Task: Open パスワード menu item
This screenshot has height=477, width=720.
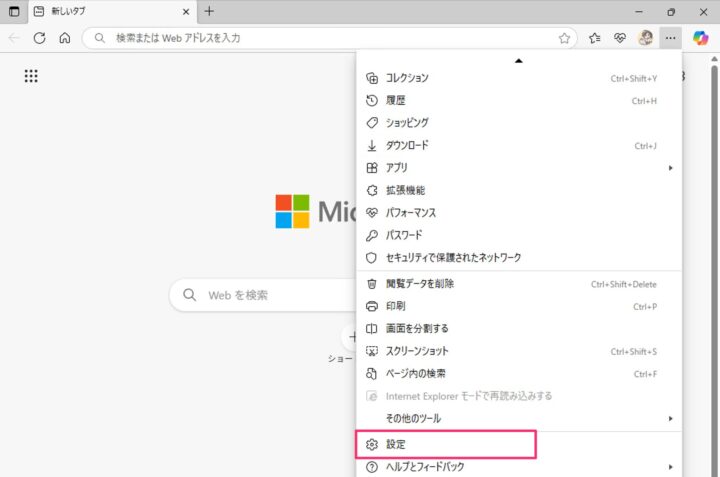Action: pos(519,236)
